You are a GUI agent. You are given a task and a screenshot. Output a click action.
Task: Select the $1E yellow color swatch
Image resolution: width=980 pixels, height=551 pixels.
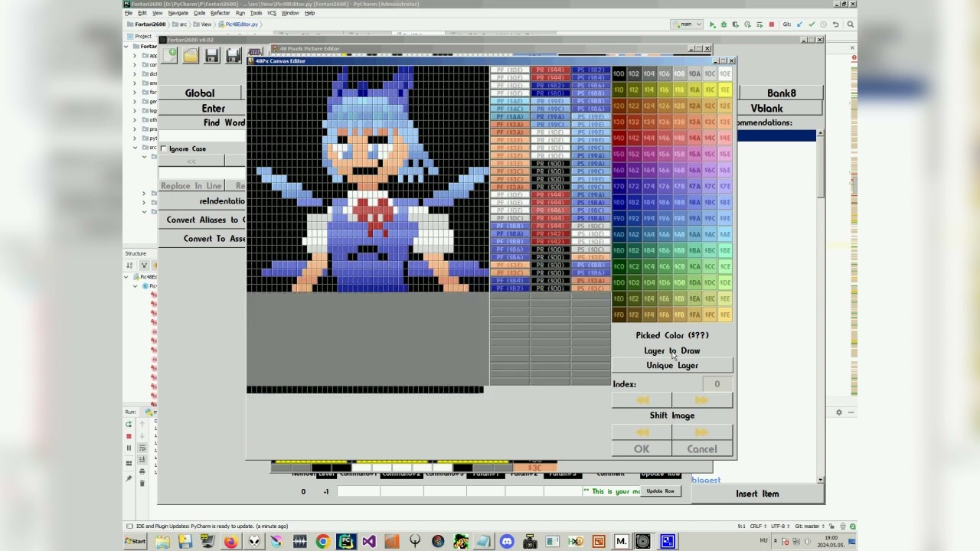[725, 90]
